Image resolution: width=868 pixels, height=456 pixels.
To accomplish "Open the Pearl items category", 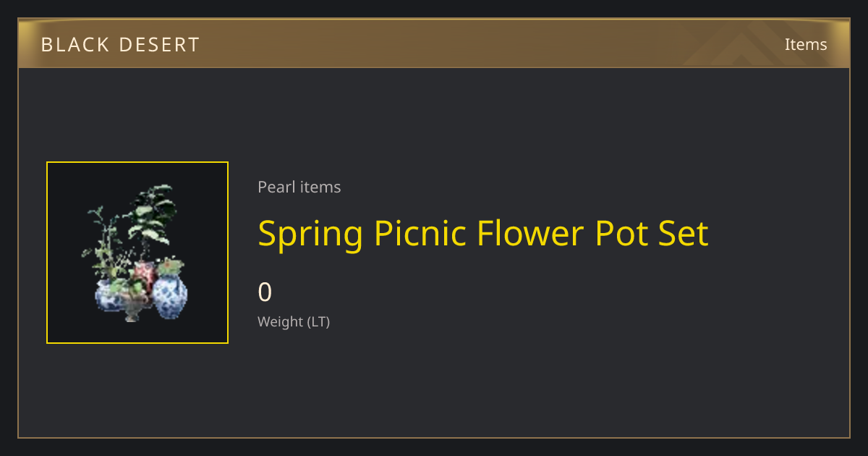I will tap(299, 187).
